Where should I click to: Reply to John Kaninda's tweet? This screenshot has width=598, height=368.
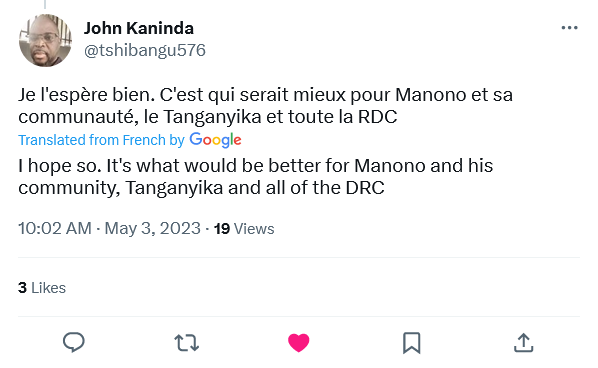click(x=74, y=342)
